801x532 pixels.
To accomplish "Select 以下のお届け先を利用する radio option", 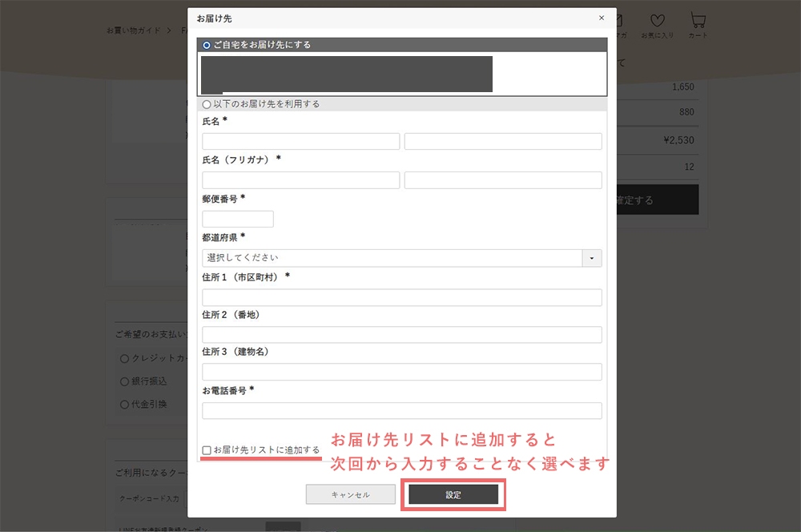I will tap(207, 104).
